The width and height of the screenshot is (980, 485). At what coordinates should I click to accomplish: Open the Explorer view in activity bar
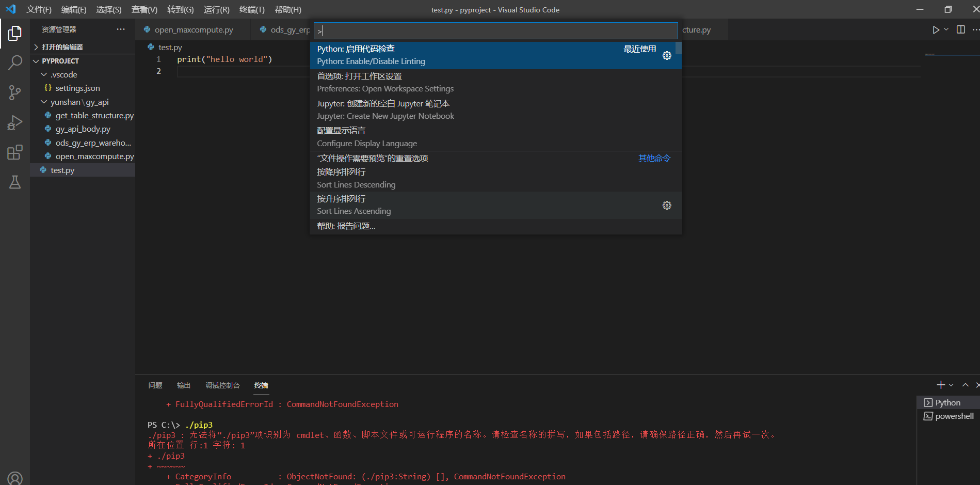pos(15,34)
